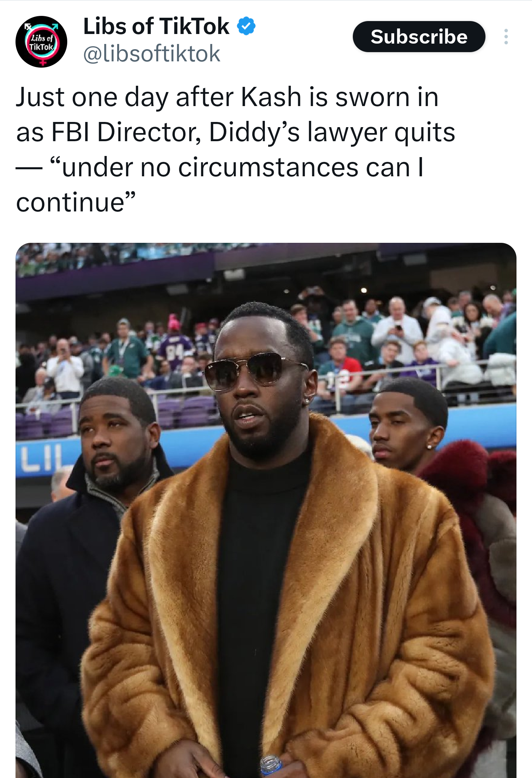Open the three-dot more options menu
Image resolution: width=532 pixels, height=778 pixels.
pos(506,37)
